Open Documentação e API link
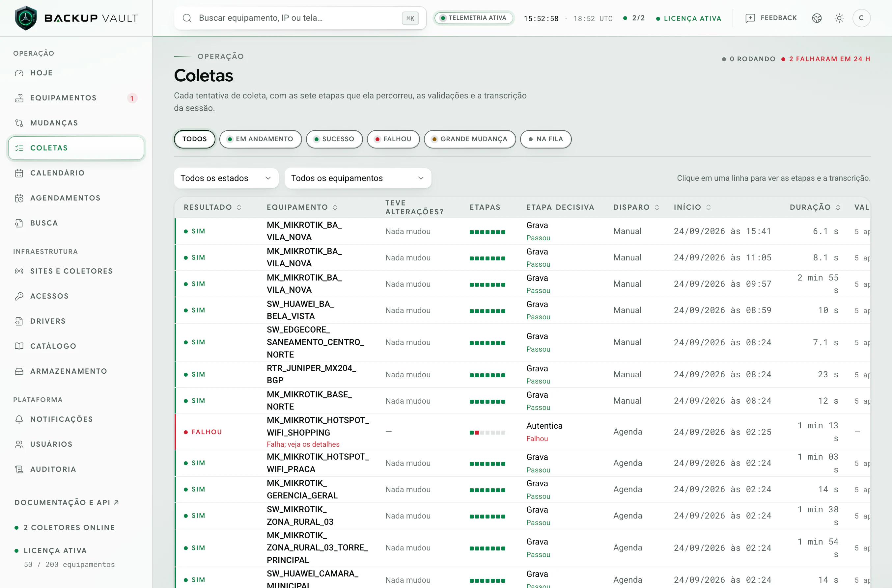Image resolution: width=892 pixels, height=588 pixels. (x=67, y=502)
